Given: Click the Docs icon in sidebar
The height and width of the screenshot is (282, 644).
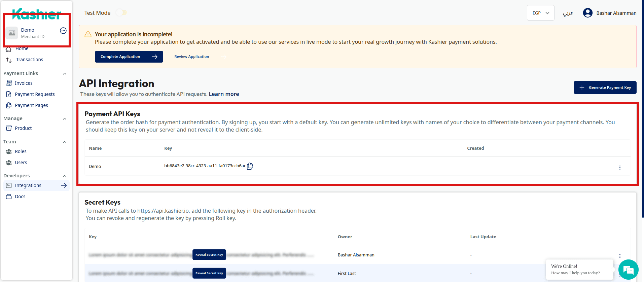Looking at the screenshot, I should 9,197.
